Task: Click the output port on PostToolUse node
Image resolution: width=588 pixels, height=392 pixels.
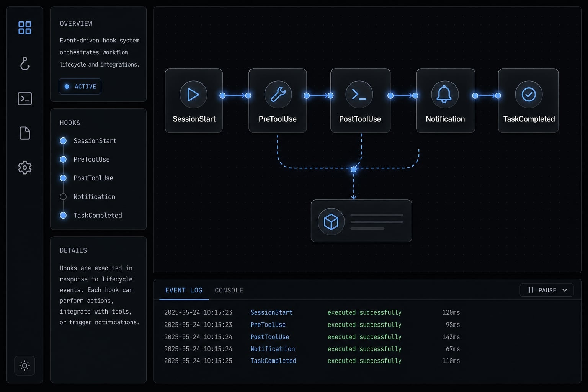Action: pos(390,96)
